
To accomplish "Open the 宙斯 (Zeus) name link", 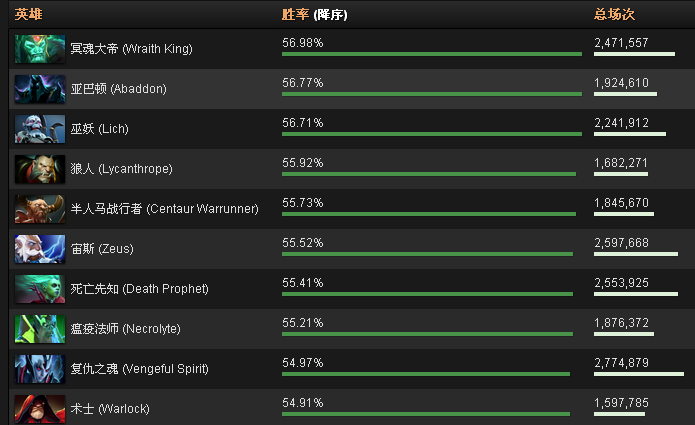I will point(102,249).
